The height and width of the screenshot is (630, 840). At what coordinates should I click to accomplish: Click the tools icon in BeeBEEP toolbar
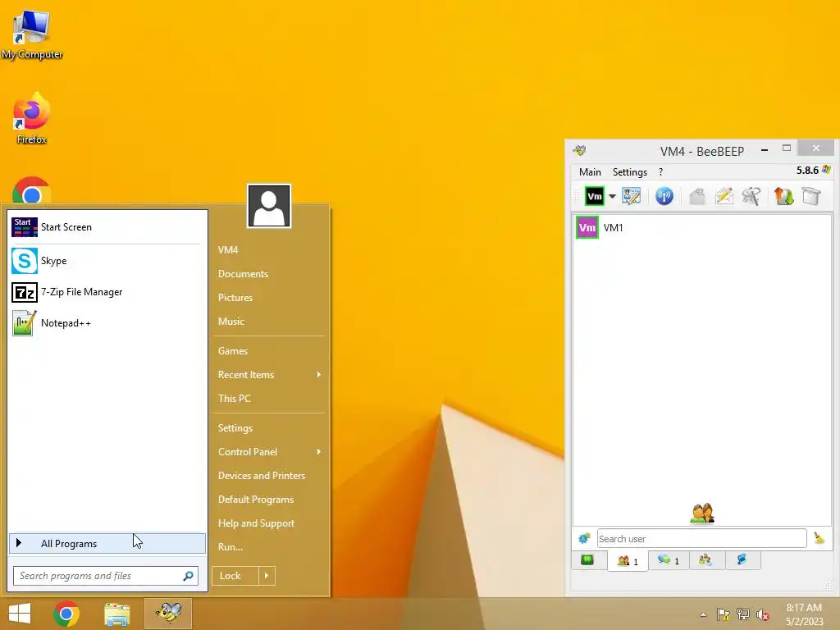[x=751, y=196]
